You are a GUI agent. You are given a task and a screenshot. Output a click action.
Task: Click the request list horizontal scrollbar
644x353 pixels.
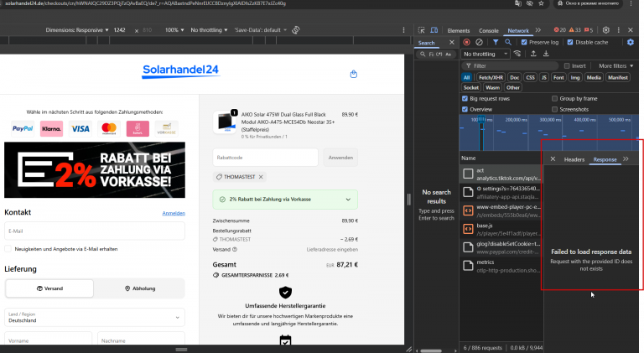(x=431, y=350)
